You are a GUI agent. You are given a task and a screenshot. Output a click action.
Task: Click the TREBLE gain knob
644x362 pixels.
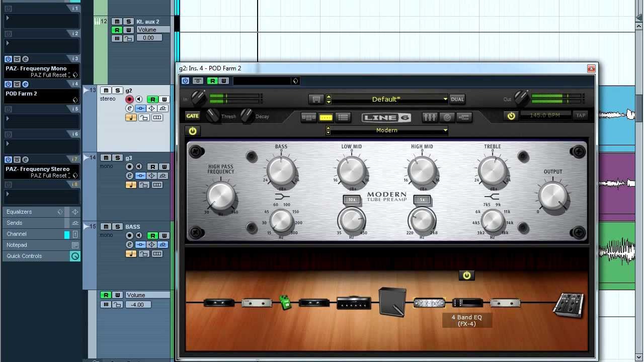coord(493,171)
